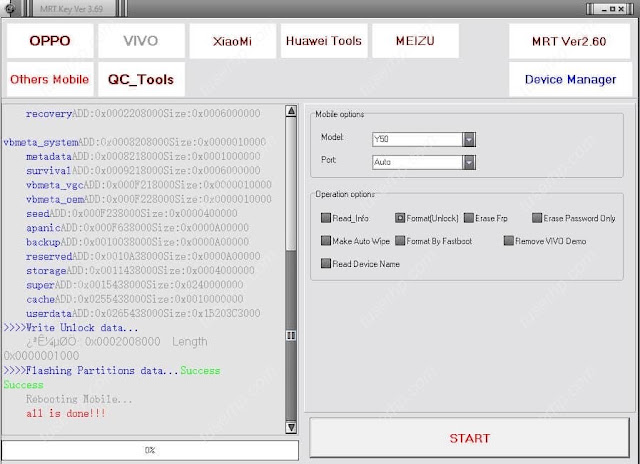The image size is (640, 464).
Task: Click the 'all is done!!!' message
Action: point(66,413)
